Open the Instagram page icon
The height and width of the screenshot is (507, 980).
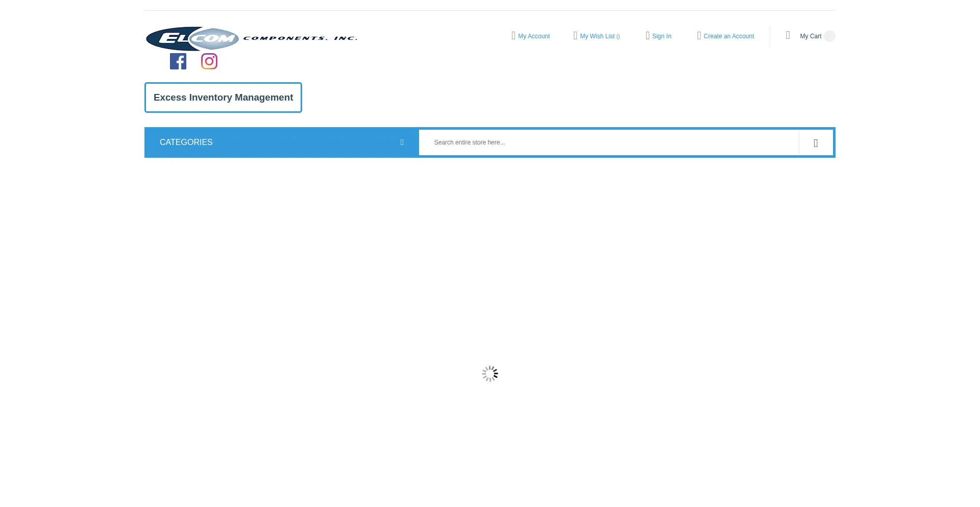tap(209, 61)
